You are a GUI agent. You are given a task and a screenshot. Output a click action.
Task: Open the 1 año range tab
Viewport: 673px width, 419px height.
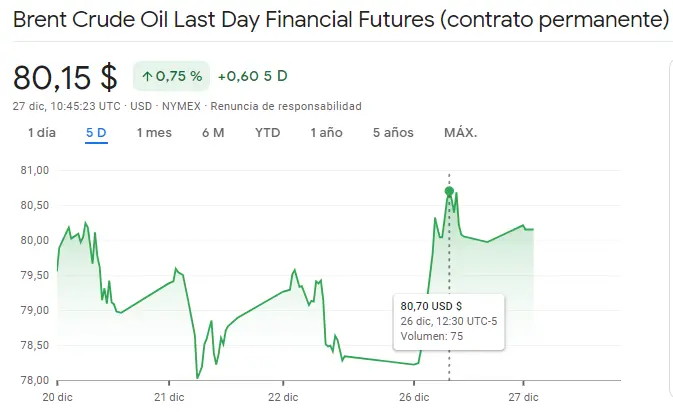coord(326,133)
